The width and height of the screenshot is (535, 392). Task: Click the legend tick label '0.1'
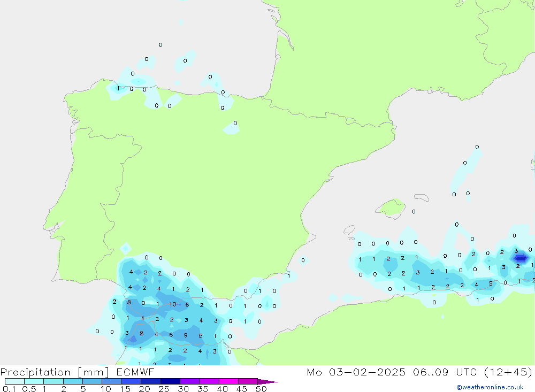pyautogui.click(x=9, y=389)
